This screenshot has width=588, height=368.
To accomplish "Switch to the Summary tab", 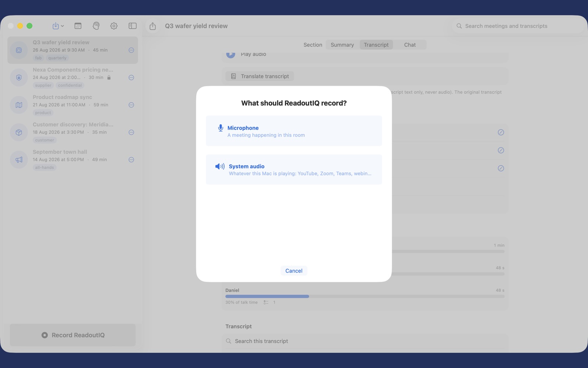I will click(x=342, y=45).
